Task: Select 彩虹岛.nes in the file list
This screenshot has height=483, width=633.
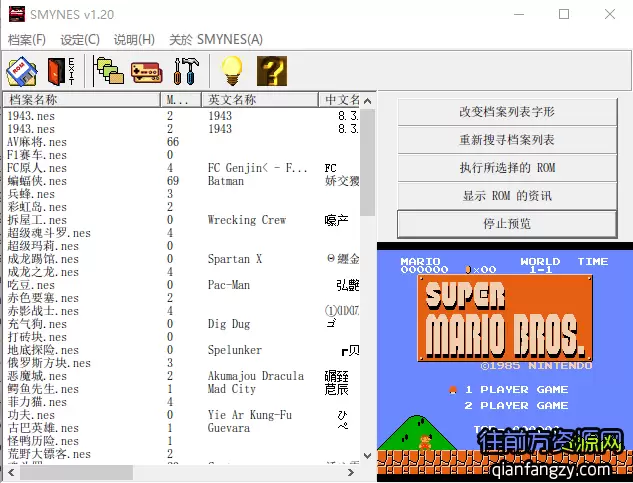Action: click(x=37, y=207)
